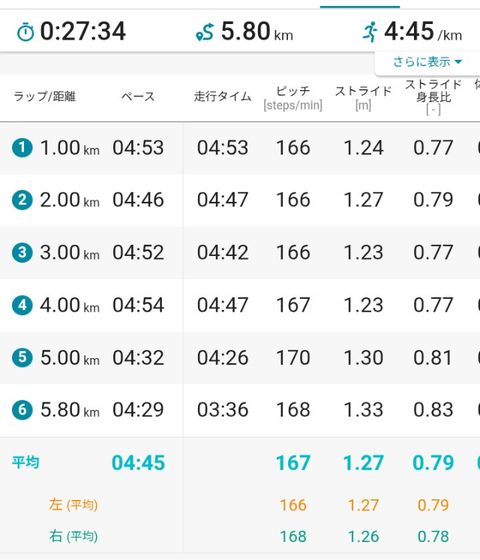The height and width of the screenshot is (560, 480).
Task: Click lap 3 distance 3.00 km
Action: tap(70, 252)
